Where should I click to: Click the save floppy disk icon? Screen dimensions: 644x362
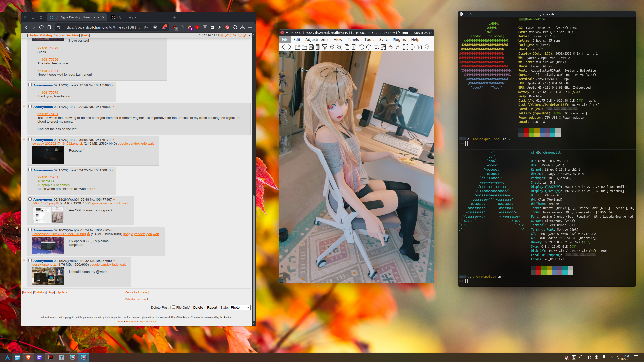click(311, 47)
